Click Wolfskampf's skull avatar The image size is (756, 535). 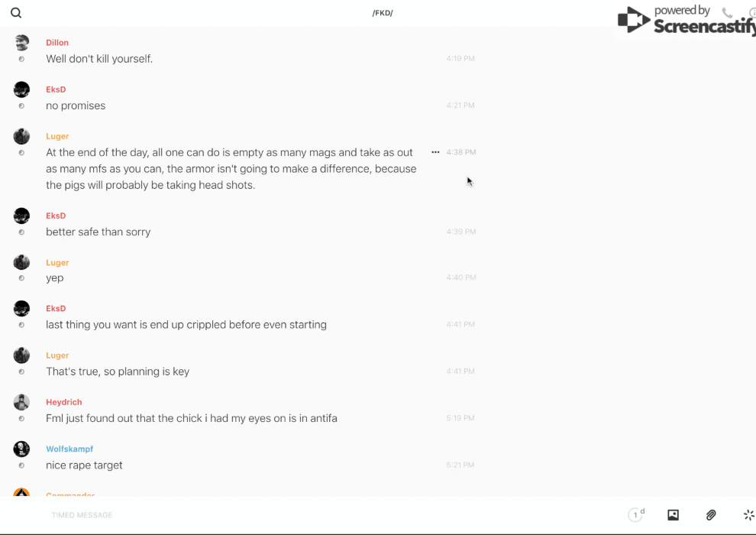click(x=21, y=449)
